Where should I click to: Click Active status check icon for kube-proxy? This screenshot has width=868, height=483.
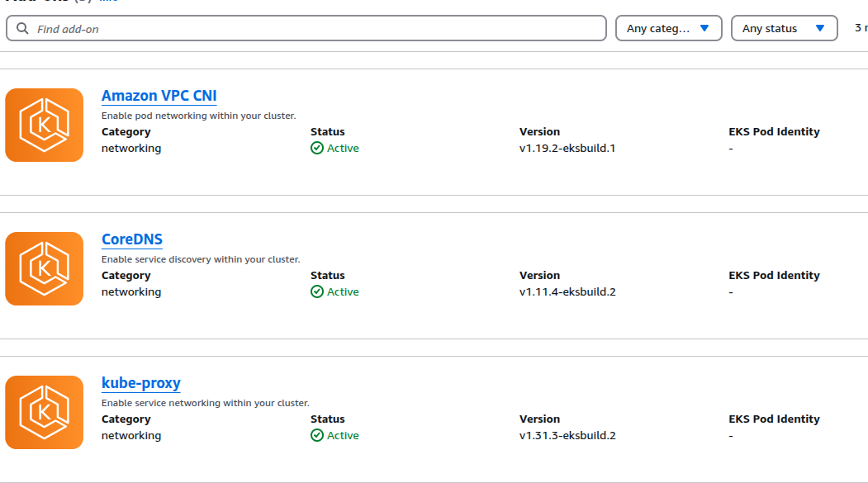317,435
